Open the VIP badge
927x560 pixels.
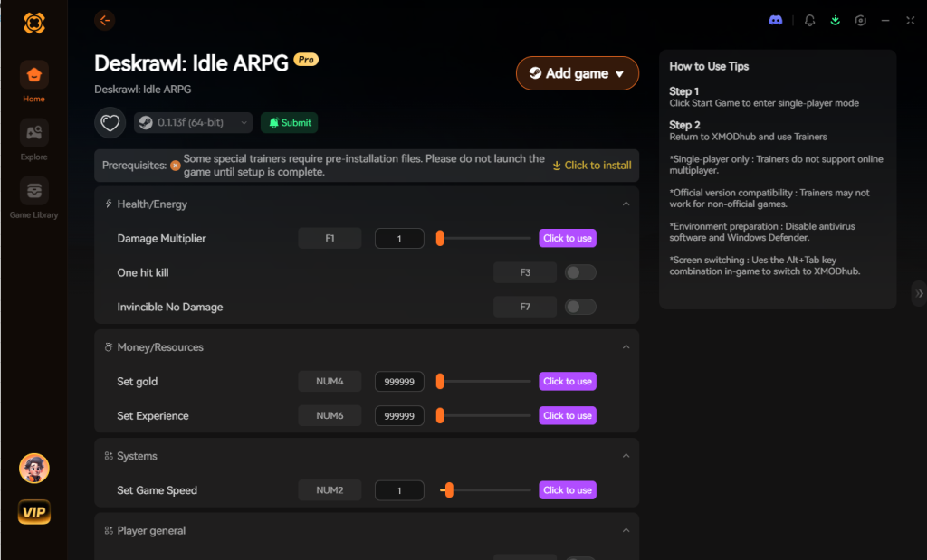33,511
